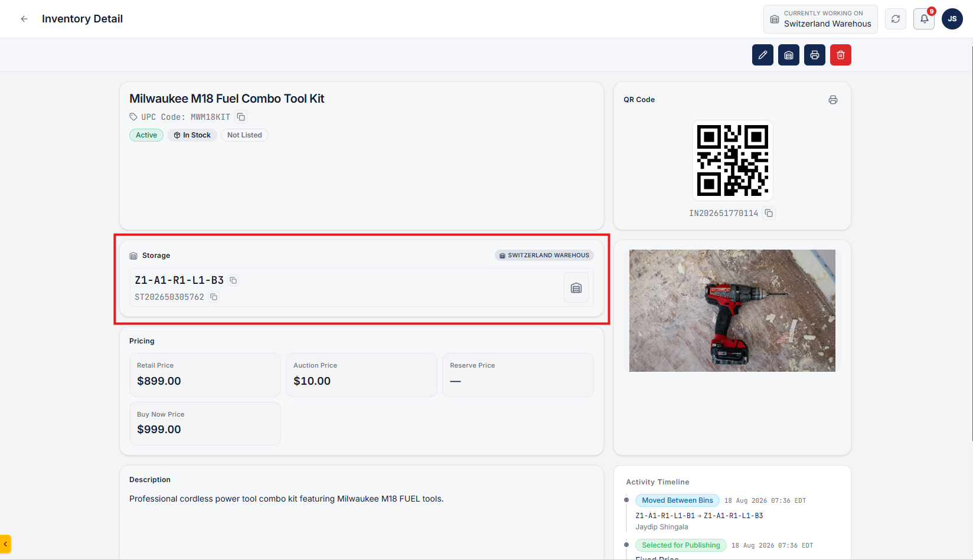Click the Jaydip Shingala name in timeline
Viewport: 973px width, 560px height.
(662, 527)
